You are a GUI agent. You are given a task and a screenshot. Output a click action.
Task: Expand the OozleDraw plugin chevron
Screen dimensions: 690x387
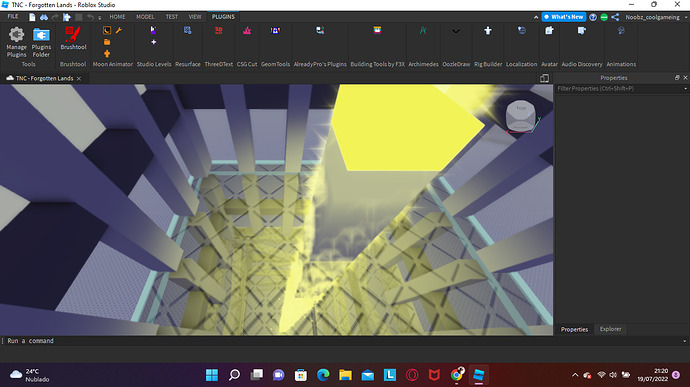click(456, 31)
